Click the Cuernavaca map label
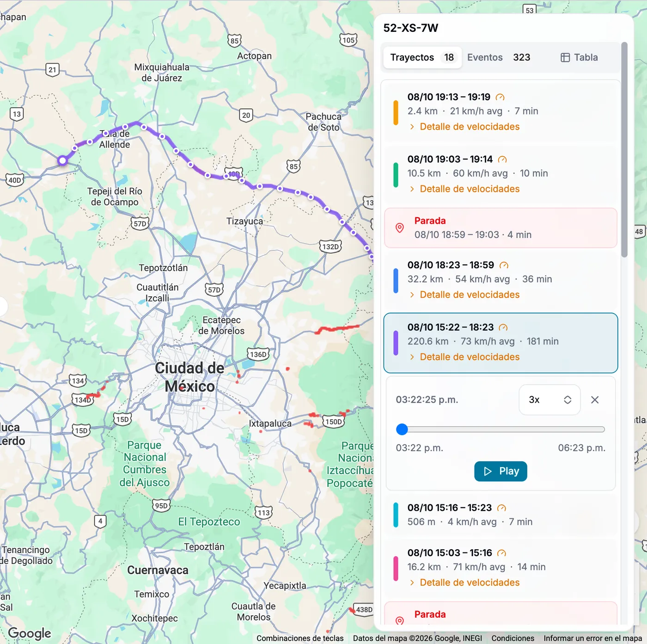 (x=158, y=570)
